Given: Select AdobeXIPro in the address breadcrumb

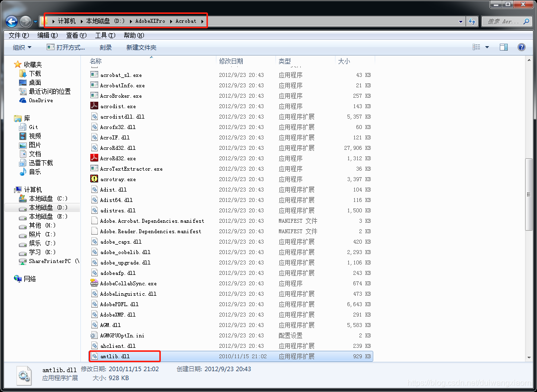Looking at the screenshot, I should click(150, 21).
